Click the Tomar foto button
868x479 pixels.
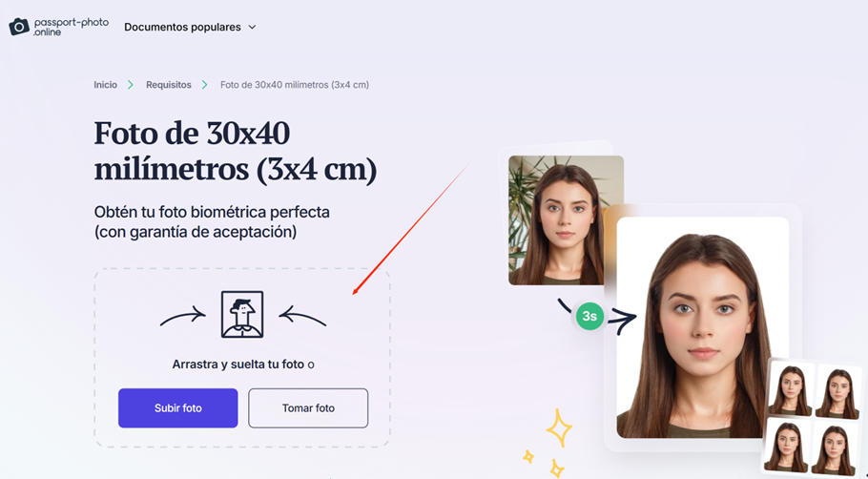pyautogui.click(x=308, y=408)
